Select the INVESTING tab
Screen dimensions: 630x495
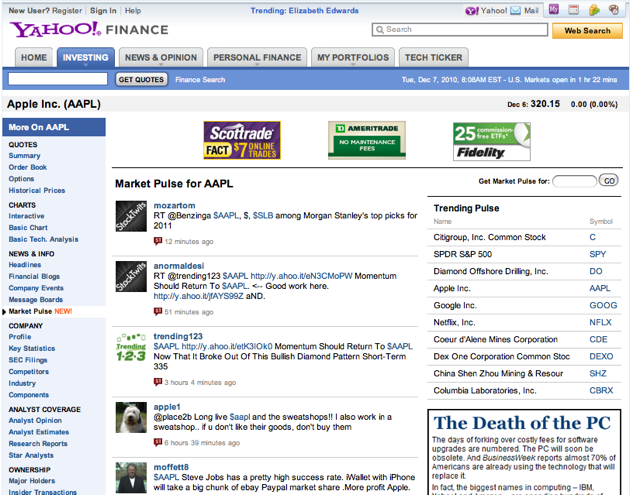86,57
